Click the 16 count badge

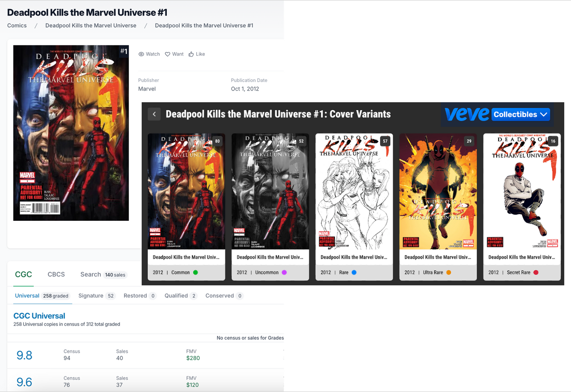pyautogui.click(x=553, y=141)
